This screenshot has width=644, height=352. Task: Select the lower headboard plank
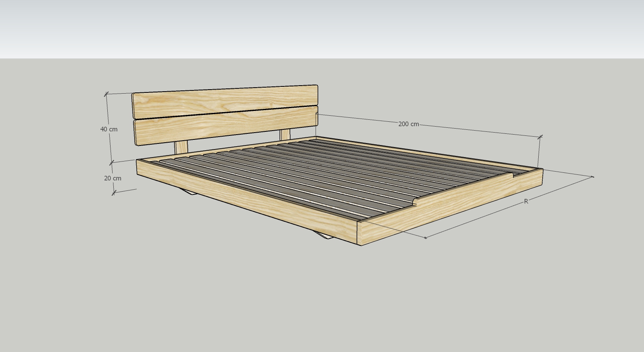point(226,126)
